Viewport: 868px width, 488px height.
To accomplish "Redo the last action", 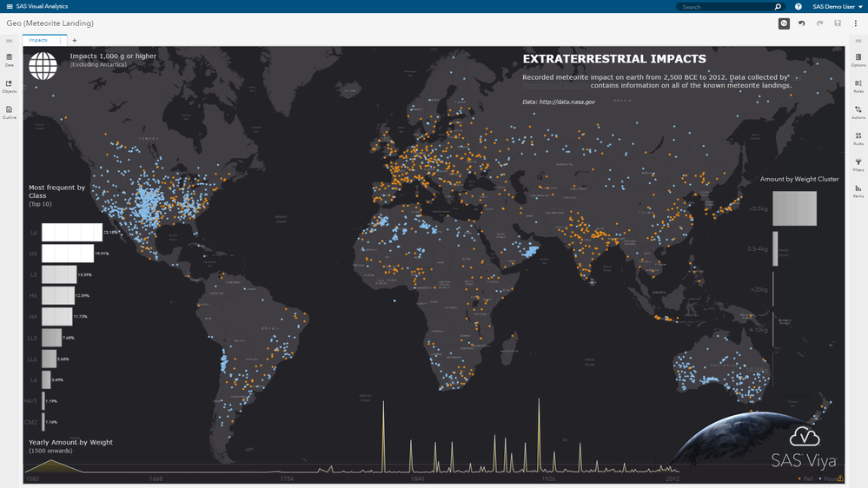I will point(820,23).
